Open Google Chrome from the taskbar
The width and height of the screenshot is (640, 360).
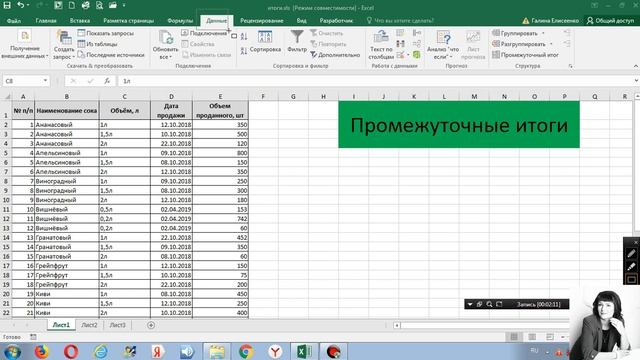246,351
